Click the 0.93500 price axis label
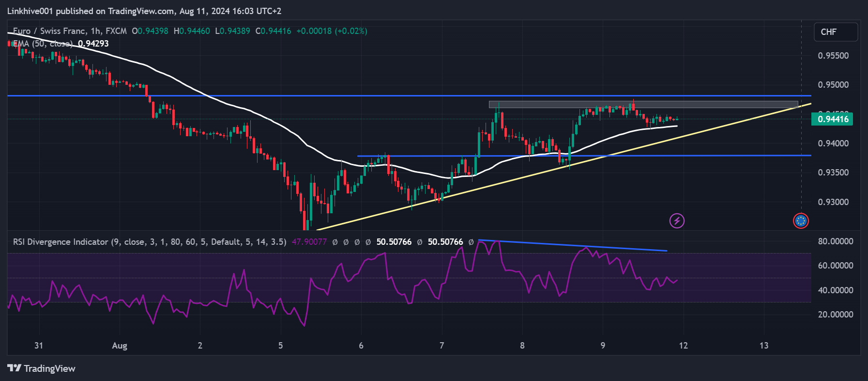The height and width of the screenshot is (381, 868). [833, 173]
